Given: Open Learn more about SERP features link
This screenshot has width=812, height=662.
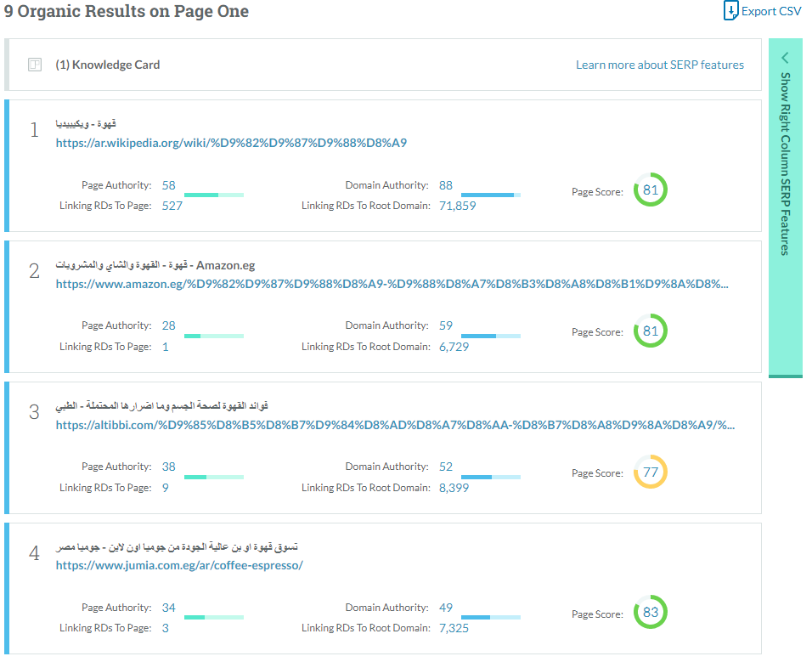Looking at the screenshot, I should [x=659, y=65].
